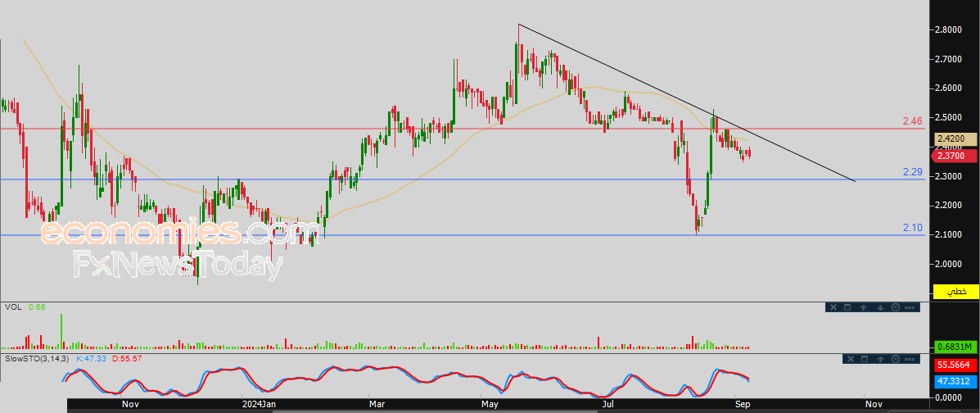Select the 2.4200 moving average price tag

point(955,139)
